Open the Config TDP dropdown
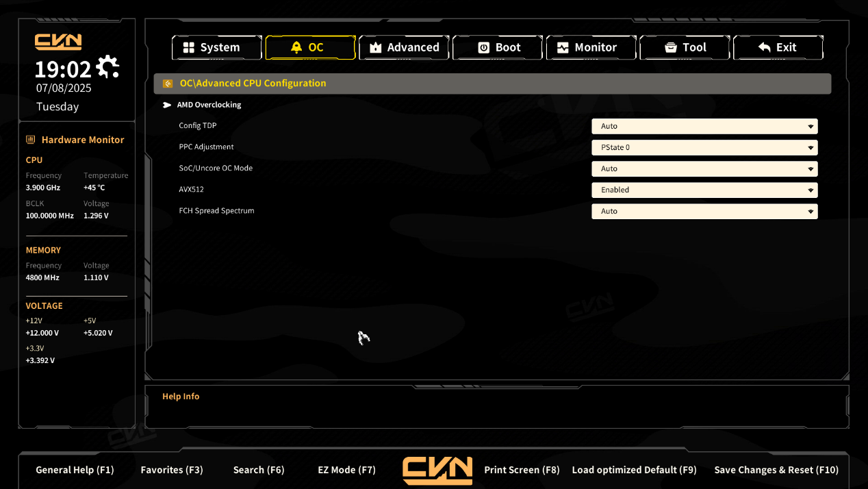 pyautogui.click(x=704, y=126)
